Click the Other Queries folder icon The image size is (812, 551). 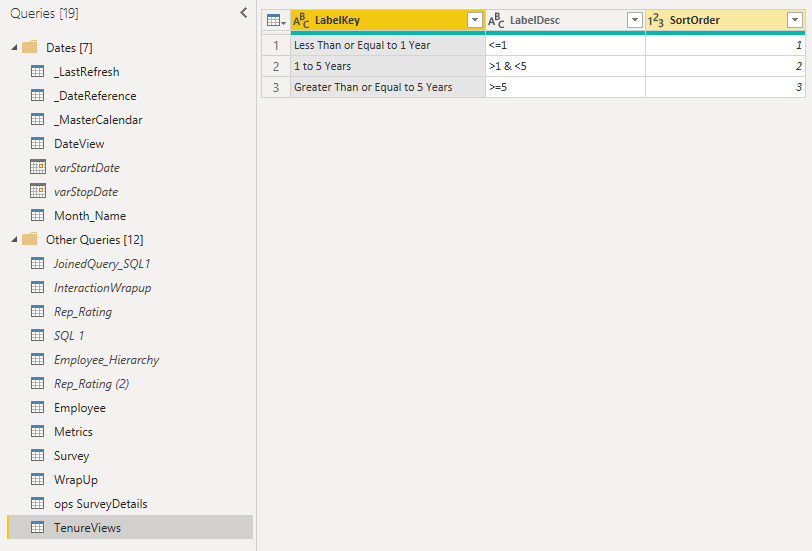point(30,239)
